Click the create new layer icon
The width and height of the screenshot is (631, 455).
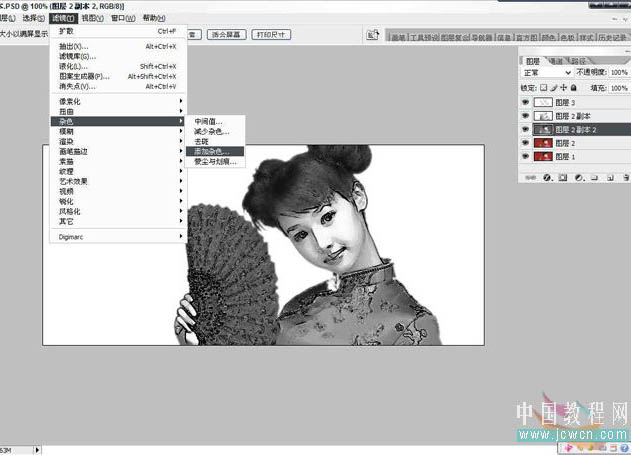point(609,178)
